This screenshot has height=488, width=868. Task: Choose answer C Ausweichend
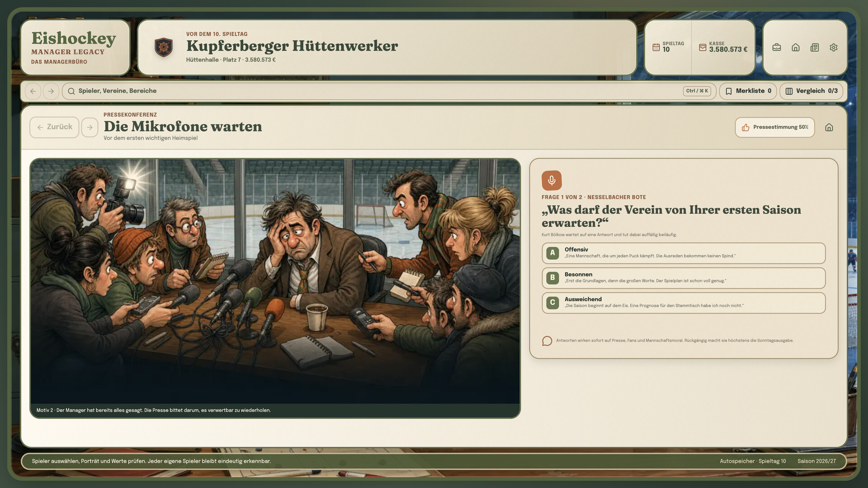684,303
